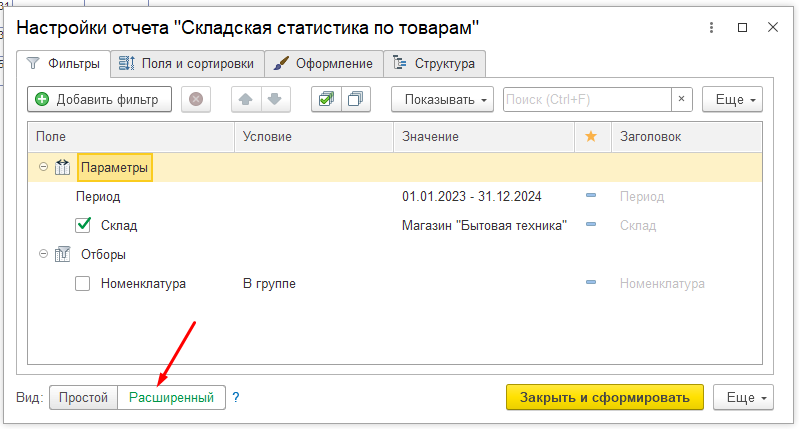Open the Показывать dropdown
The image size is (799, 429).
click(442, 99)
